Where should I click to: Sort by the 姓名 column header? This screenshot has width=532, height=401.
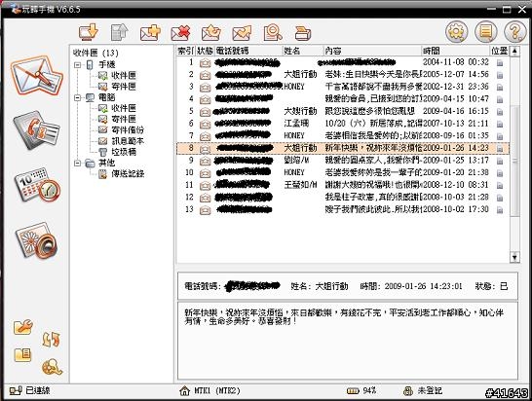tap(303, 51)
